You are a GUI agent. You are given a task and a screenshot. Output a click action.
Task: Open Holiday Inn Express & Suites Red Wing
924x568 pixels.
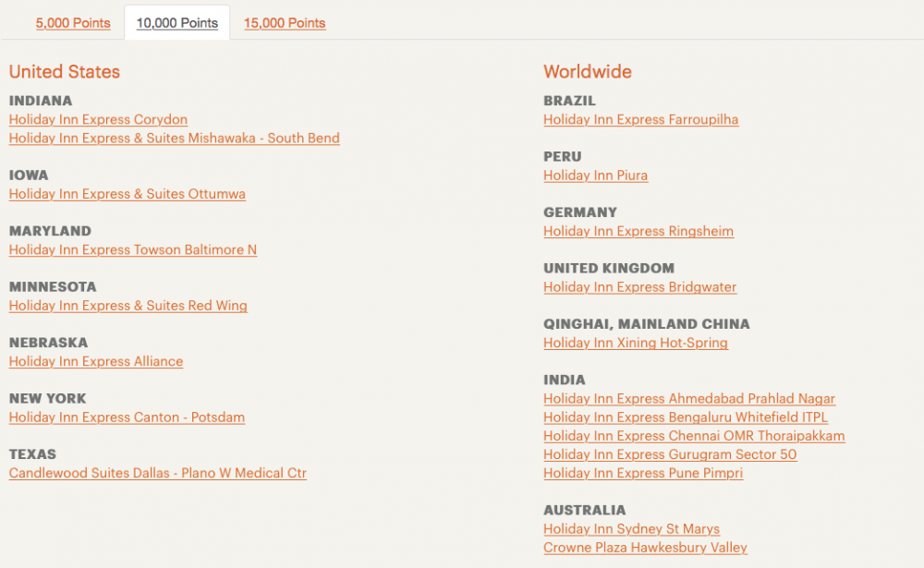pos(128,306)
